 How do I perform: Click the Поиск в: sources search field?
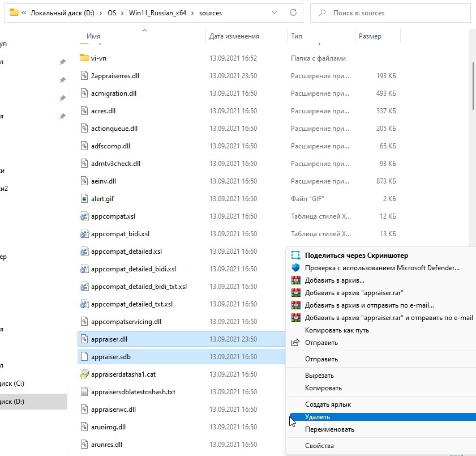pyautogui.click(x=391, y=13)
